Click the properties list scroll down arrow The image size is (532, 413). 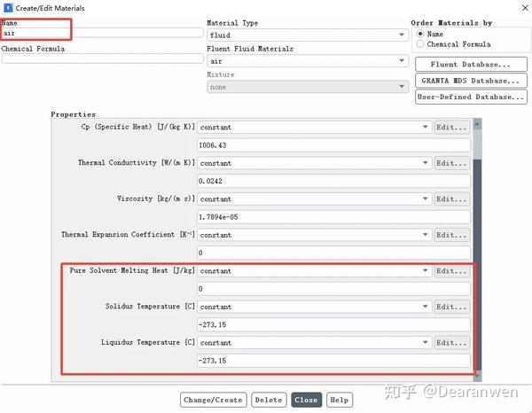click(477, 376)
